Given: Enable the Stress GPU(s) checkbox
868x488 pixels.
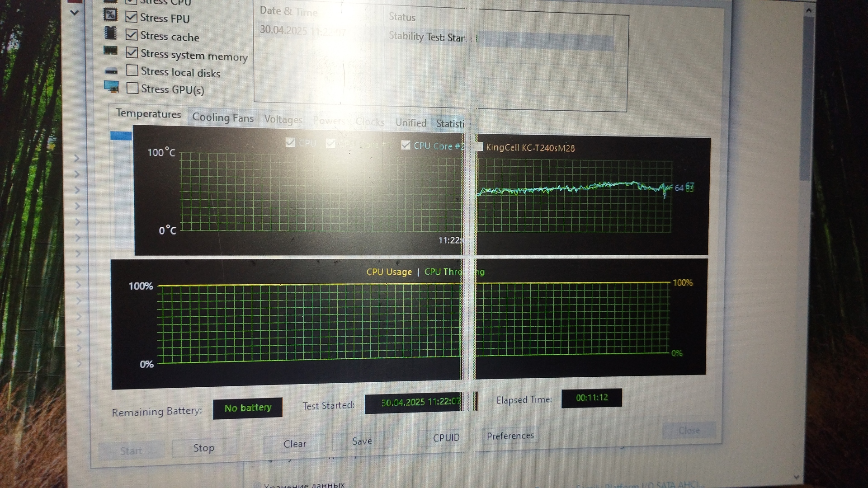Looking at the screenshot, I should coord(132,88).
